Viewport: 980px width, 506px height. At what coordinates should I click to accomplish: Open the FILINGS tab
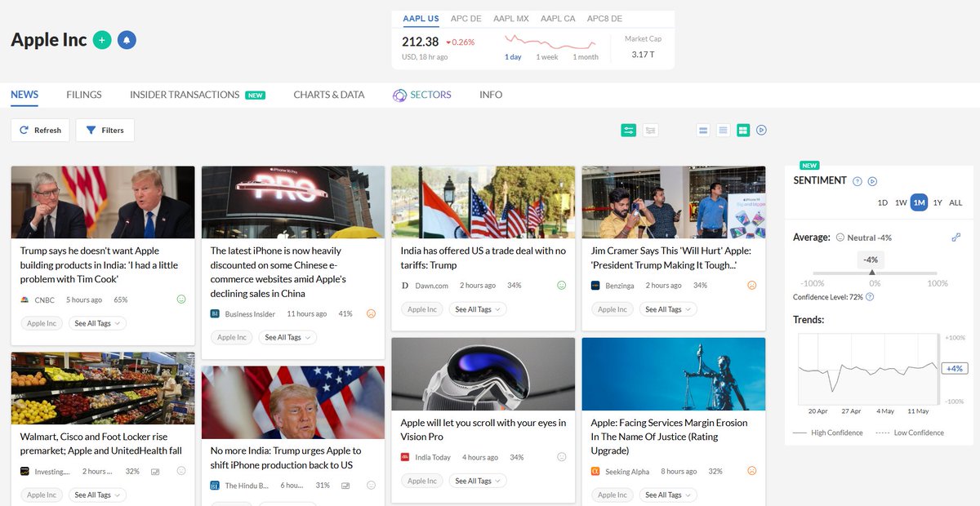point(84,95)
